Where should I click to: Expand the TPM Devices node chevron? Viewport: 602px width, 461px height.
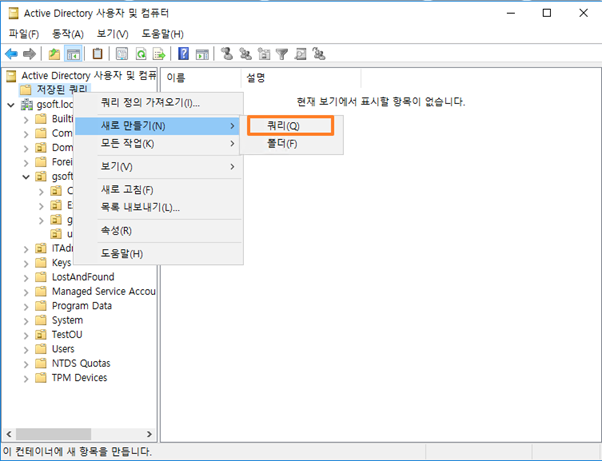pyautogui.click(x=26, y=378)
